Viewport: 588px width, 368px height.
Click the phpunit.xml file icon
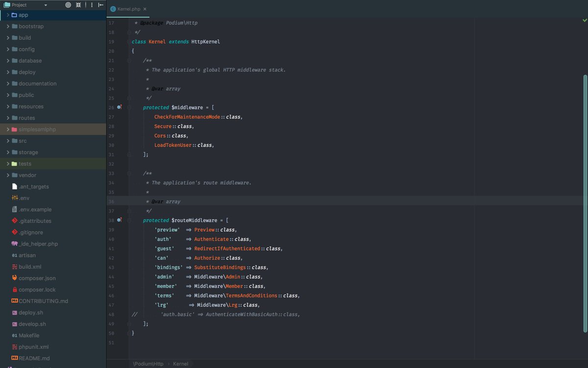(x=14, y=347)
